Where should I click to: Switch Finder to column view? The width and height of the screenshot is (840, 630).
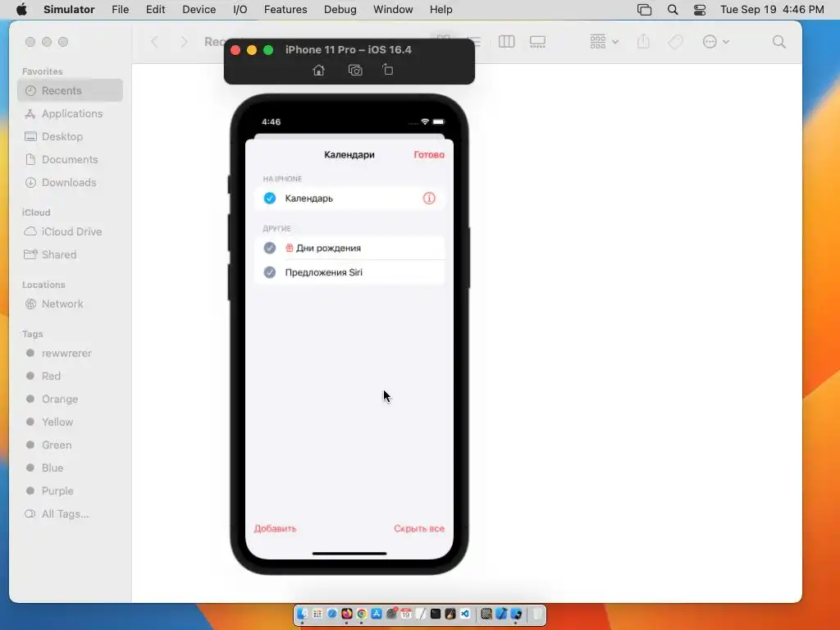506,42
